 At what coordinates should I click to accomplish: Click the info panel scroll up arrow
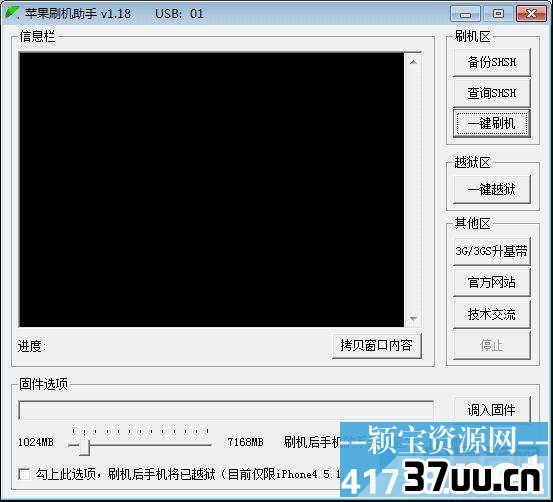413,62
